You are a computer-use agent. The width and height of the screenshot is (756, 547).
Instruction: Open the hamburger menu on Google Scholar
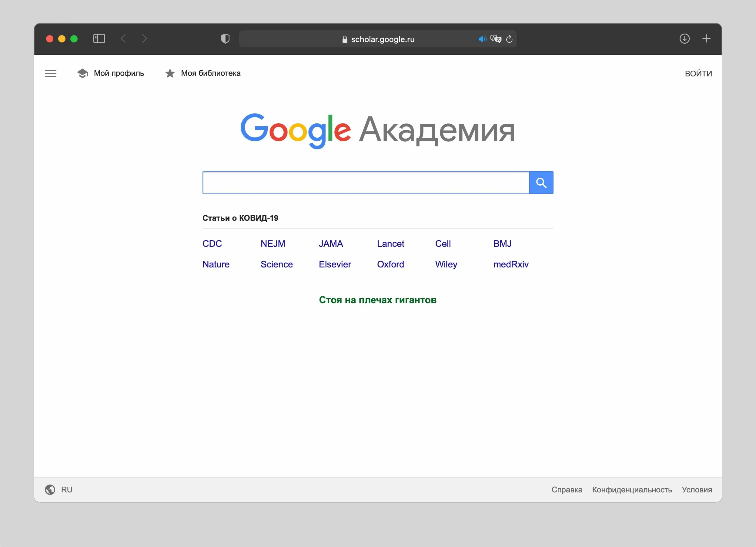pos(50,73)
